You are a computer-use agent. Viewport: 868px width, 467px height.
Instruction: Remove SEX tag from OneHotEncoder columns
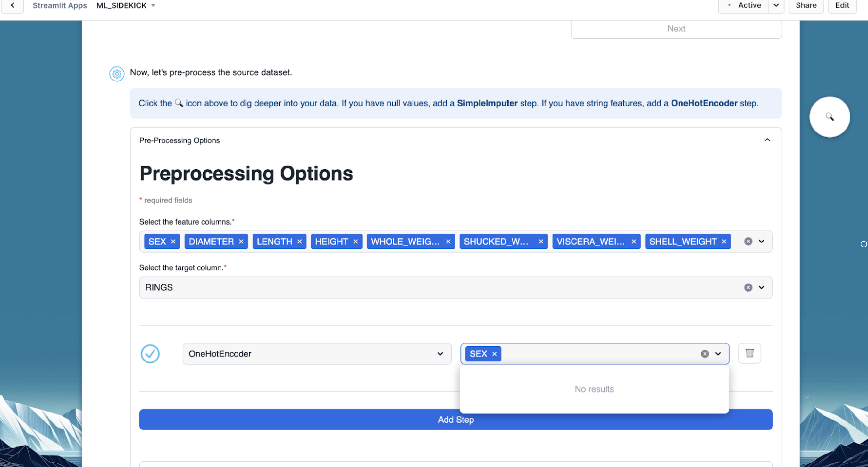point(494,354)
